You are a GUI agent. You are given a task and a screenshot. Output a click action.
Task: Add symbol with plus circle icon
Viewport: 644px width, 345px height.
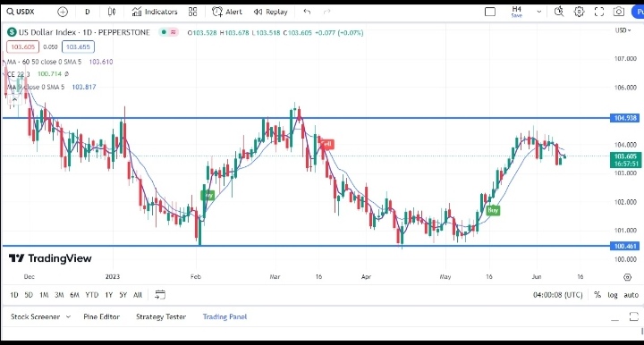coord(63,12)
